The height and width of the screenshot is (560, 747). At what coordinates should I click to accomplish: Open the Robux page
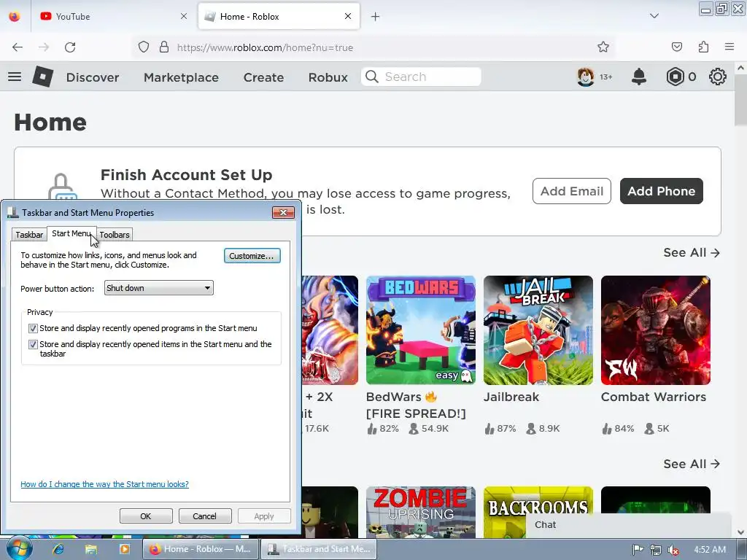[328, 77]
